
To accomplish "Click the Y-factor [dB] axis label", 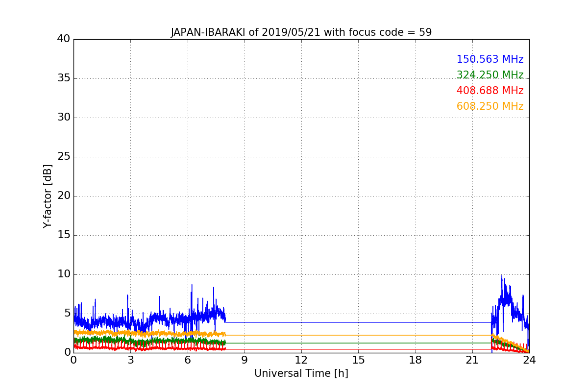I will (x=48, y=196).
